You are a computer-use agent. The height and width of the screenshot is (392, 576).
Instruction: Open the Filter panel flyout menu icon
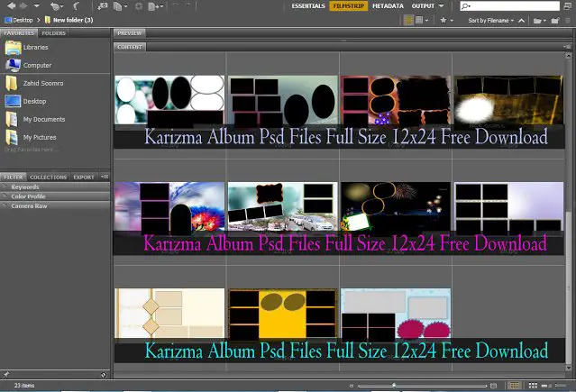pos(105,177)
